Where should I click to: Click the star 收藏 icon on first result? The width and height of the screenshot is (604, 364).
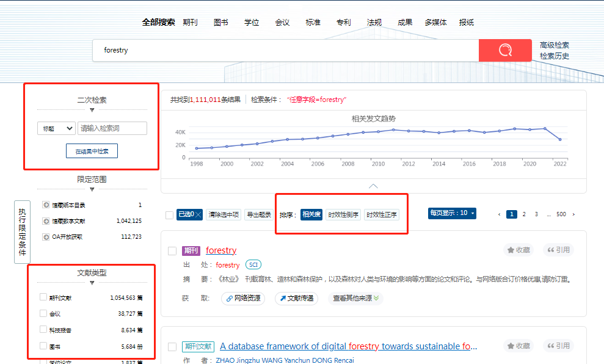[511, 250]
